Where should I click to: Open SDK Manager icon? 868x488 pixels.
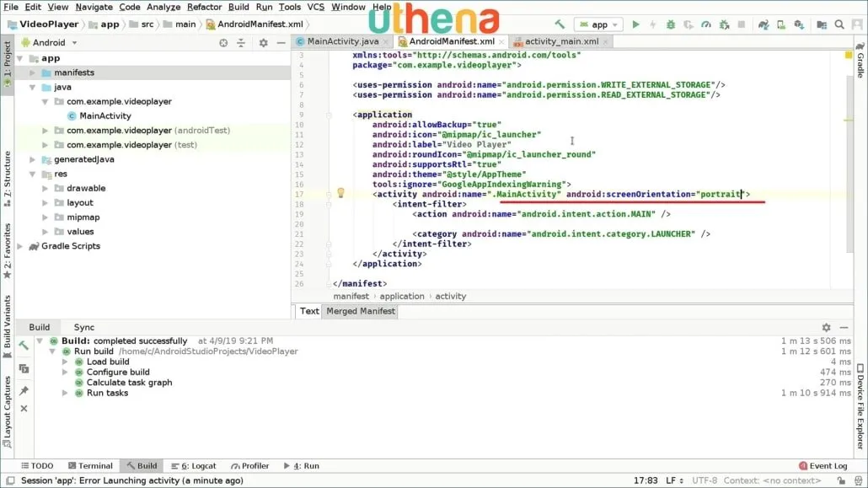(799, 24)
